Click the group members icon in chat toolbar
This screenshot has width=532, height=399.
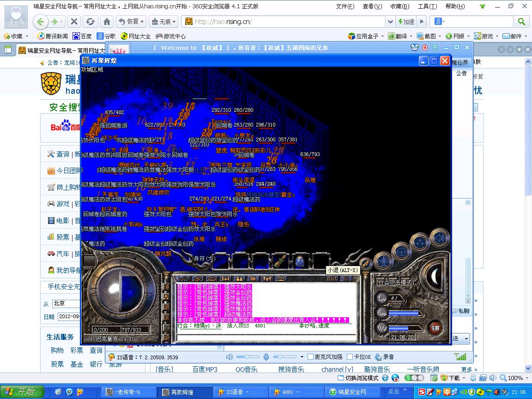click(239, 278)
